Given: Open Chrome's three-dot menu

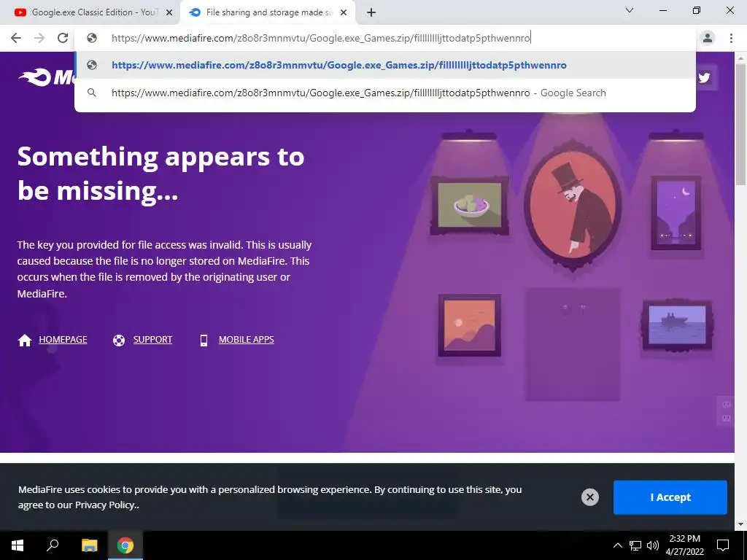Looking at the screenshot, I should point(731,38).
